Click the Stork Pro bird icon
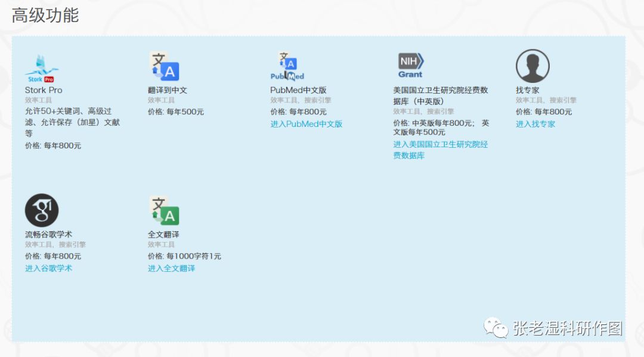Image resolution: width=644 pixels, height=357 pixels. pyautogui.click(x=42, y=68)
